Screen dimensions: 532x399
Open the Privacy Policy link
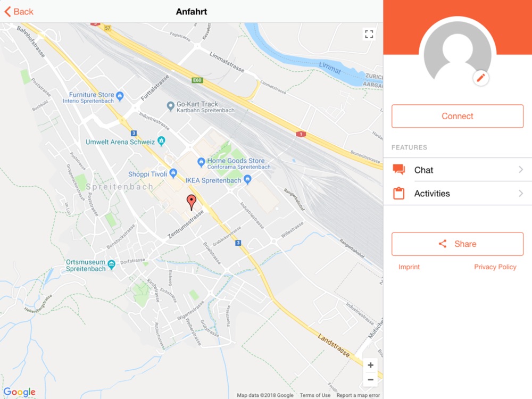tap(495, 267)
